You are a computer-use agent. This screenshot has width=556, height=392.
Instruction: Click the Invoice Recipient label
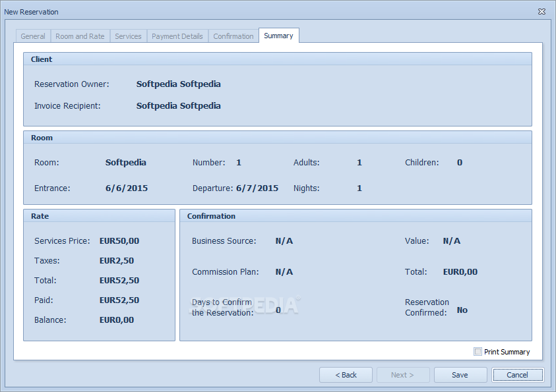(67, 106)
